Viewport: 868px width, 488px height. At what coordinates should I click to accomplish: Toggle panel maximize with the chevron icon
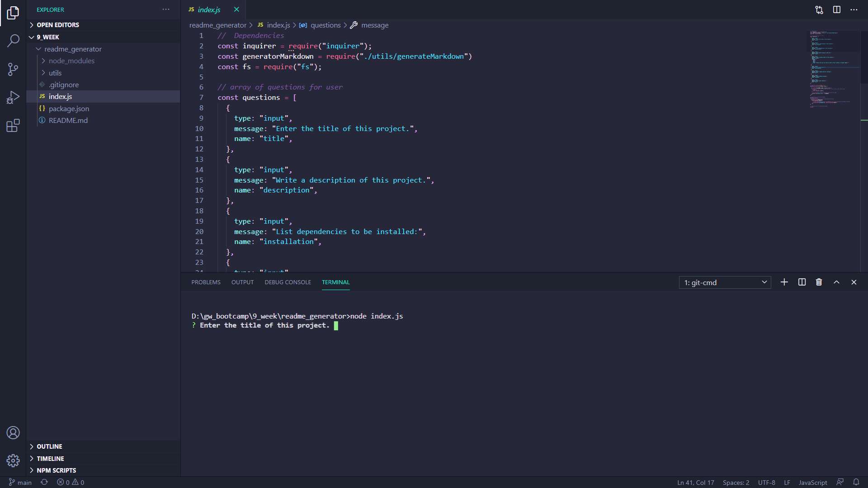click(836, 282)
